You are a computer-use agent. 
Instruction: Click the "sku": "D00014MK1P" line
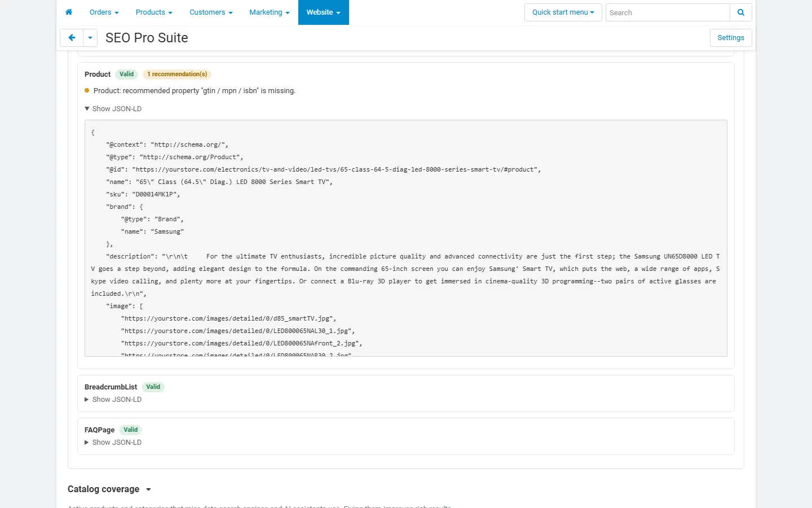tap(143, 195)
